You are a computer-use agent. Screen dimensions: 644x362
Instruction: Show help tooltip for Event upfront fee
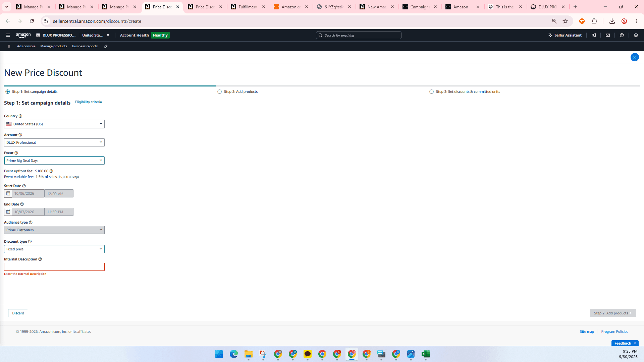[x=51, y=171]
